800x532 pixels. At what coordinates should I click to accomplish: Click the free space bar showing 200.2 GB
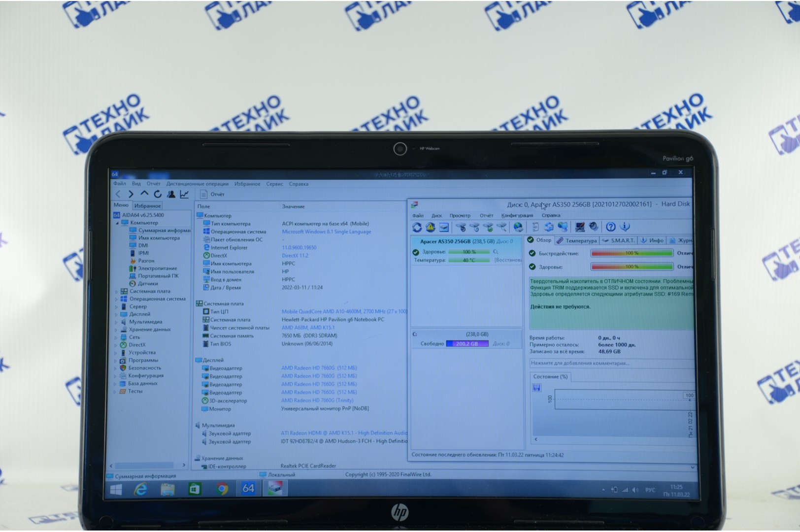(467, 344)
